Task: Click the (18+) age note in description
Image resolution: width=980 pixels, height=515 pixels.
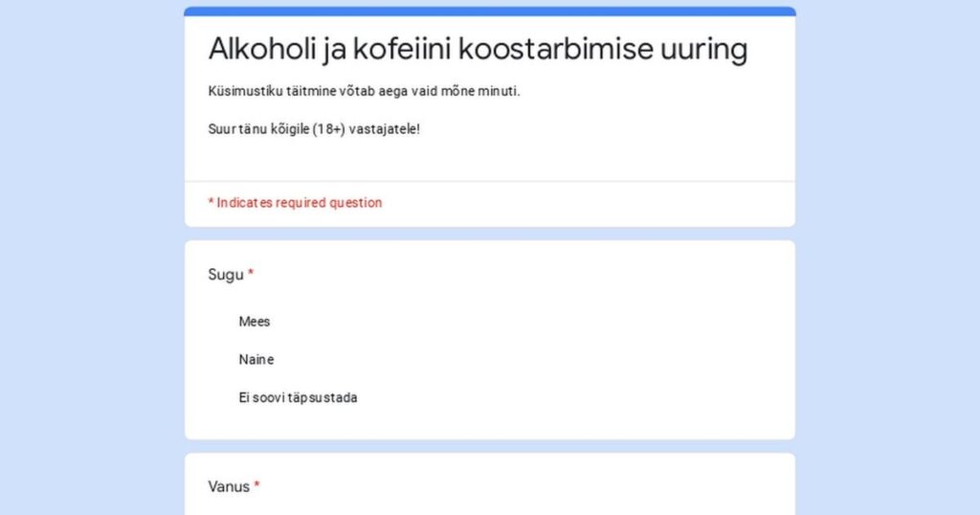Action: click(329, 129)
